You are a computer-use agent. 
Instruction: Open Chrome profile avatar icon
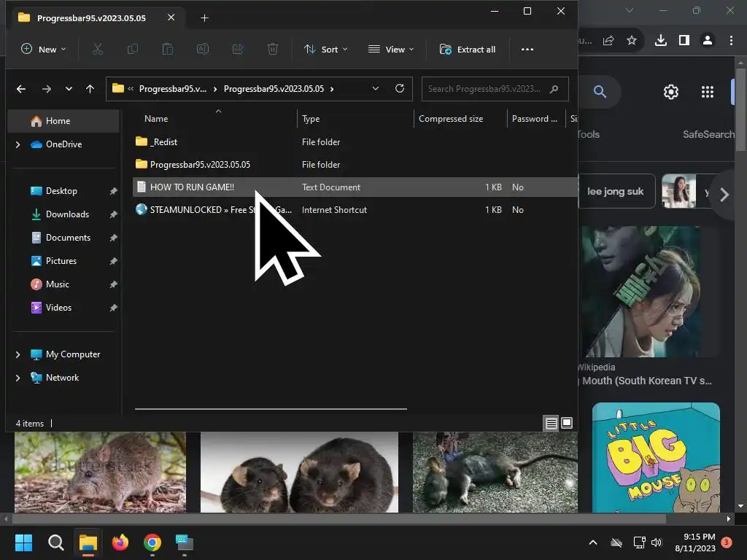point(708,41)
